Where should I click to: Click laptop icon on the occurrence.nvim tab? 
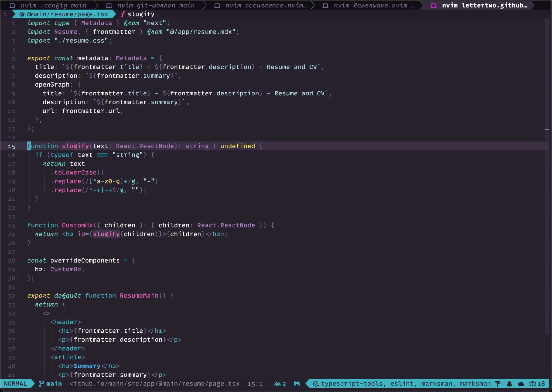click(x=217, y=5)
